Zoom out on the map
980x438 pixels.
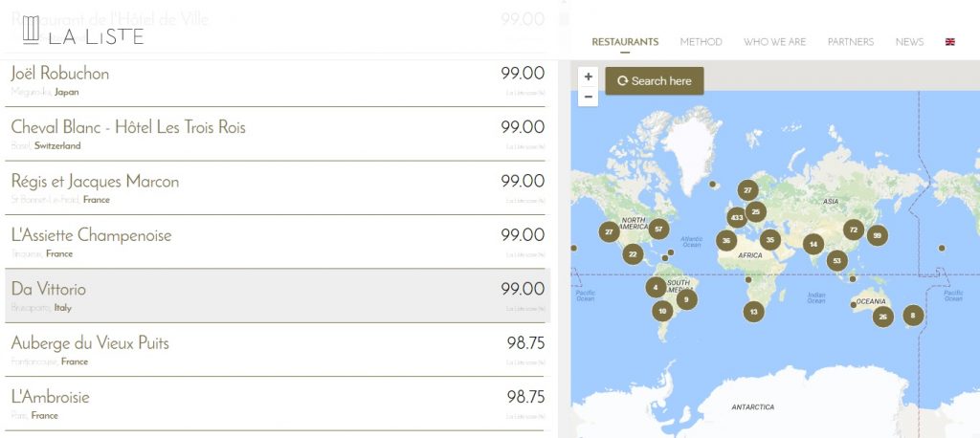(588, 97)
